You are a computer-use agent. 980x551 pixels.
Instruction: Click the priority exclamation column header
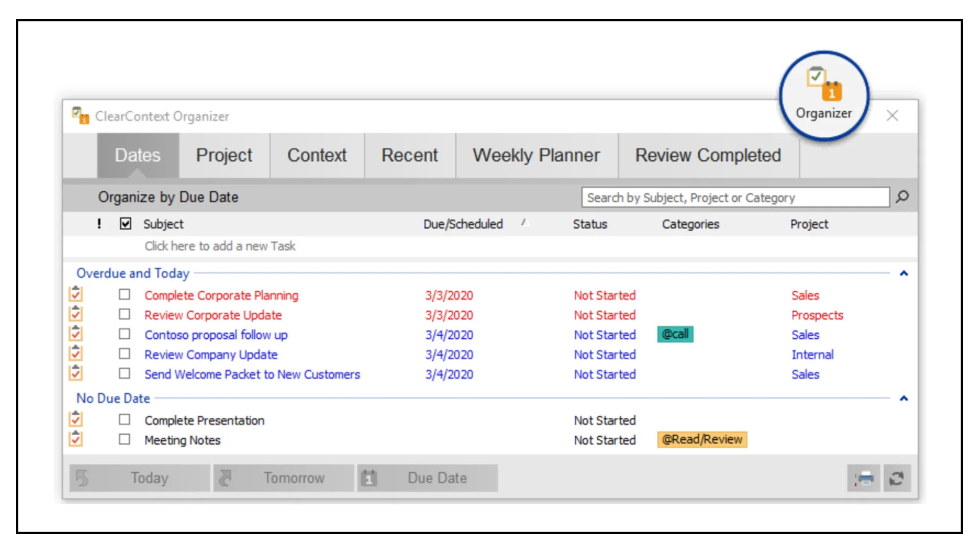[x=99, y=223]
